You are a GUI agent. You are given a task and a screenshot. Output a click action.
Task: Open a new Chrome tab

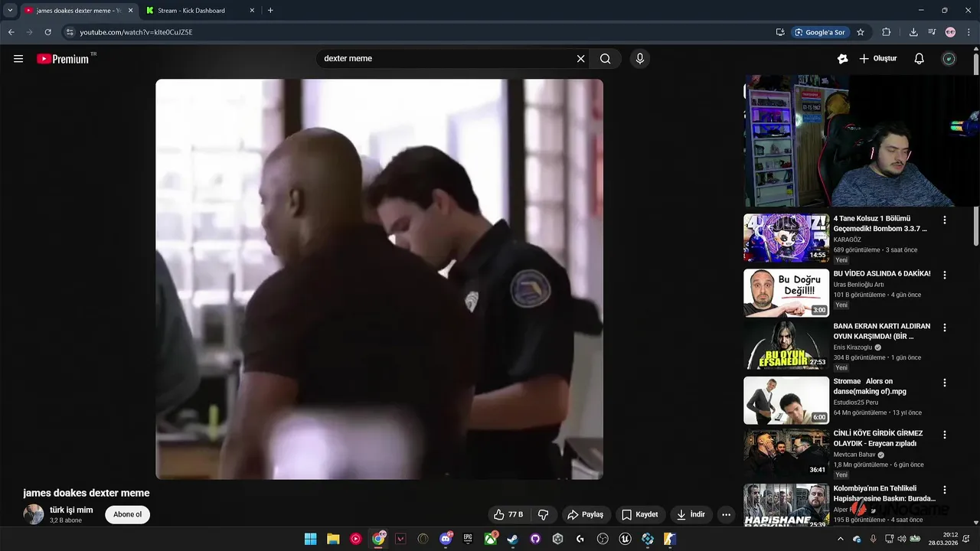270,11
